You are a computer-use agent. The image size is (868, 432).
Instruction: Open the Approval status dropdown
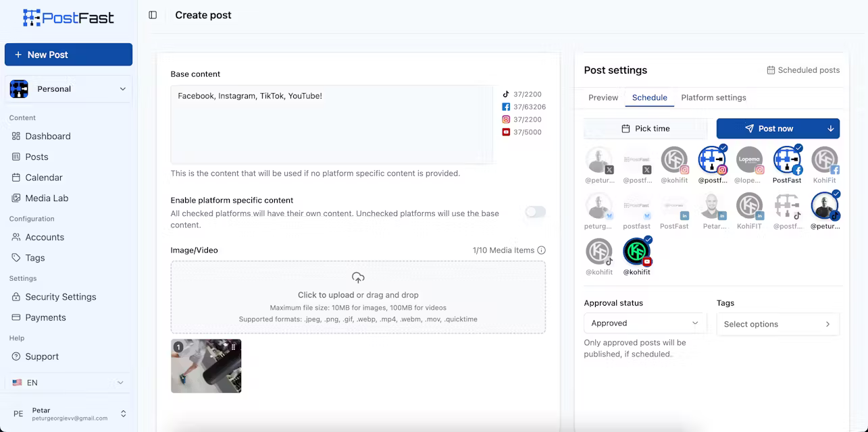click(644, 323)
